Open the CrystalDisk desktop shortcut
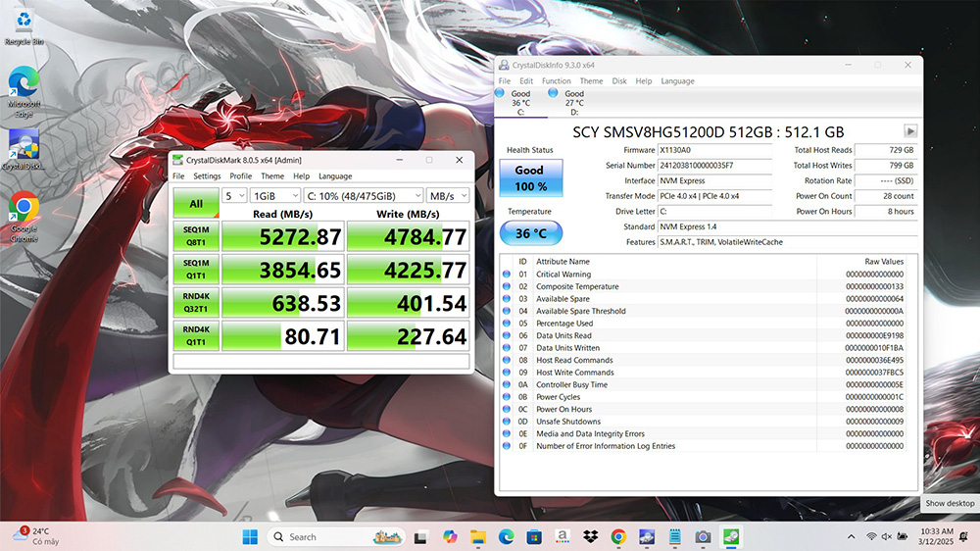The height and width of the screenshot is (551, 980). tap(24, 149)
